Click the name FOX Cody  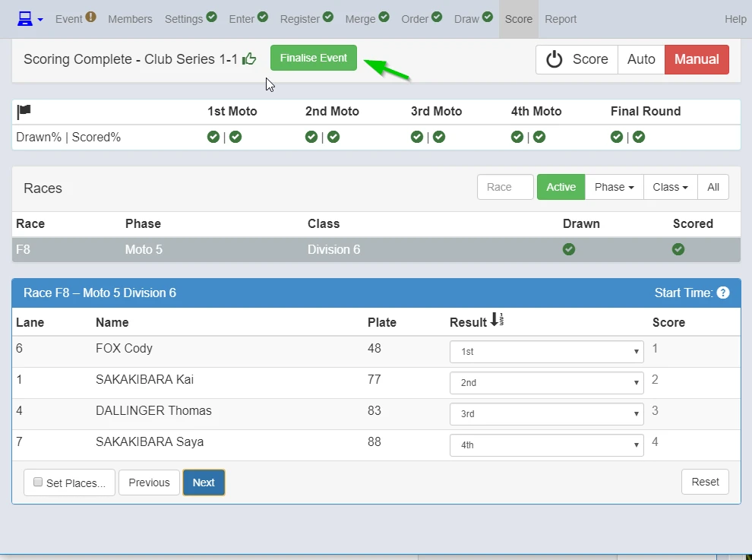[125, 348]
